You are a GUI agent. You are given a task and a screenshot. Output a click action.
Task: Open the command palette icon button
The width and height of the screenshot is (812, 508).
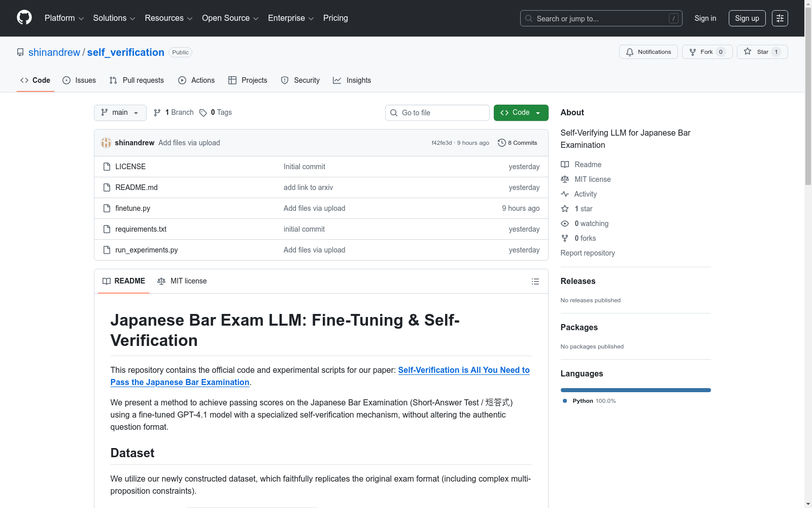coord(780,18)
